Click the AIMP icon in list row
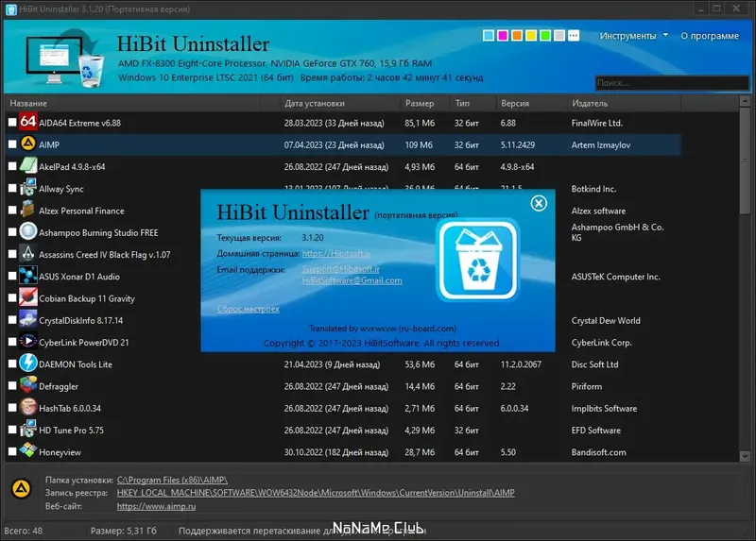The image size is (756, 541). [x=28, y=144]
